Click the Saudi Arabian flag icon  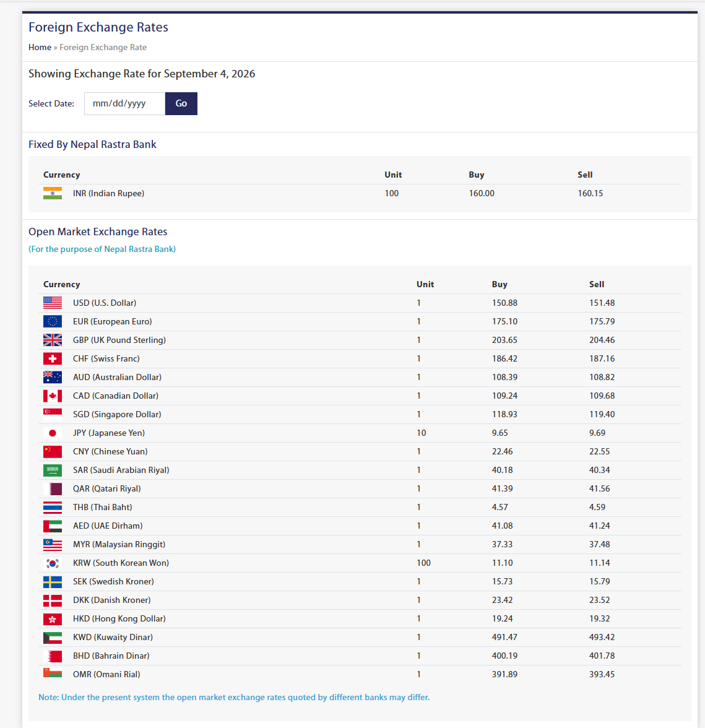(x=53, y=470)
